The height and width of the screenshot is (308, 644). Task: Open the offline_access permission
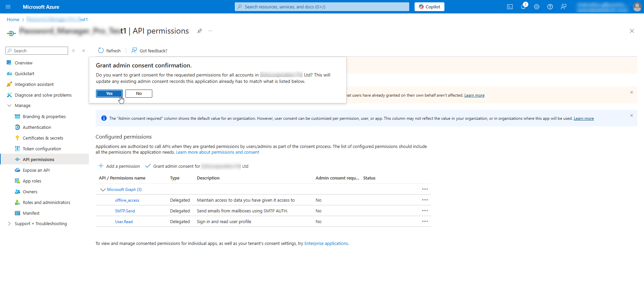[x=127, y=200]
